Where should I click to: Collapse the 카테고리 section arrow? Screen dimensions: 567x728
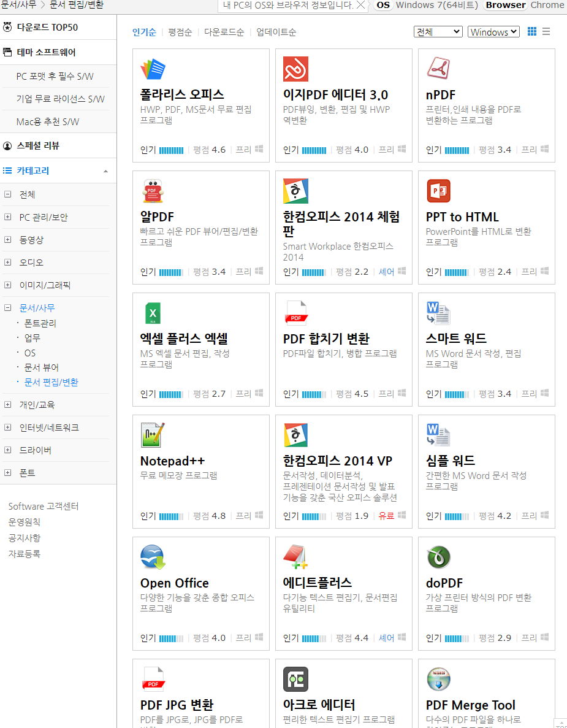pos(106,171)
